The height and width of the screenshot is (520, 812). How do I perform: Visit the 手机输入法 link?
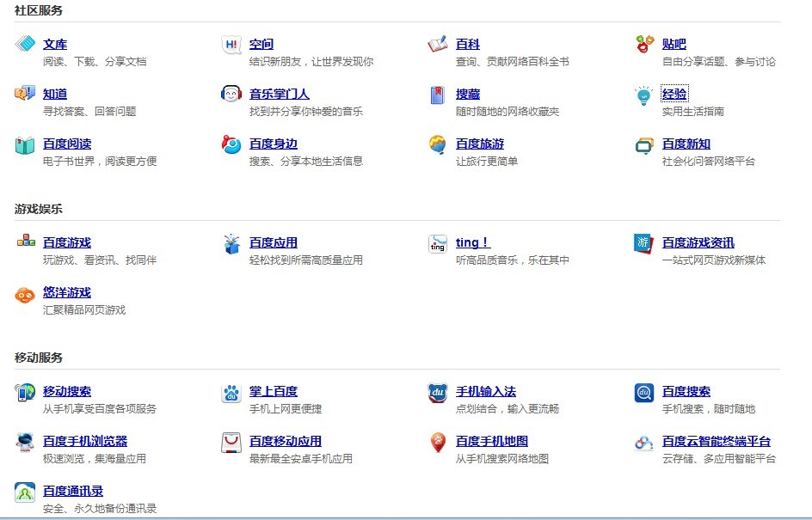pos(486,391)
